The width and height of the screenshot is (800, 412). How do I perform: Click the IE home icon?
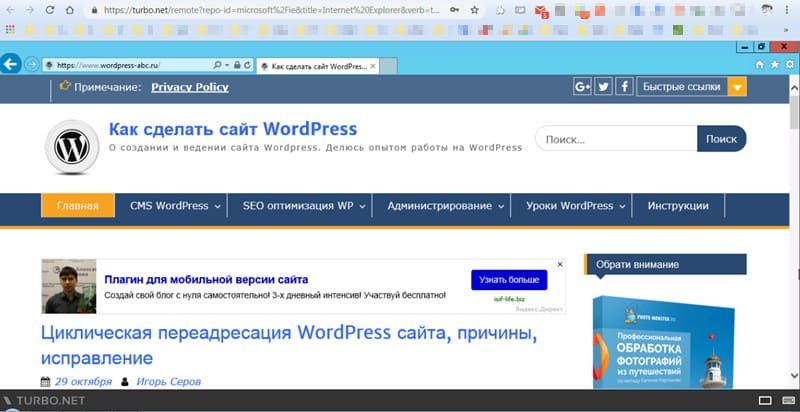pyautogui.click(x=760, y=65)
